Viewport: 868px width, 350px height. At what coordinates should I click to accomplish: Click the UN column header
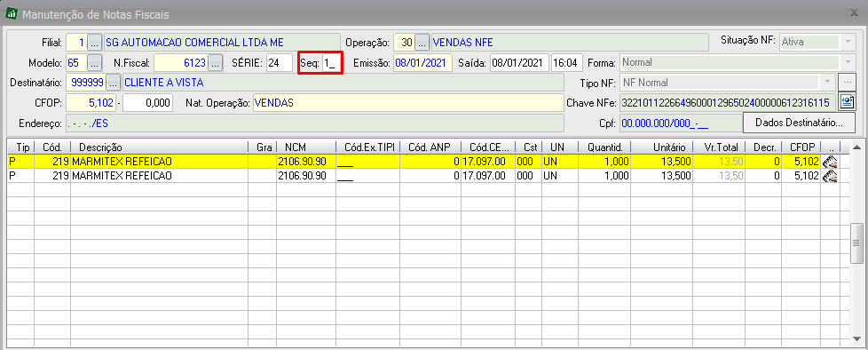pos(560,147)
